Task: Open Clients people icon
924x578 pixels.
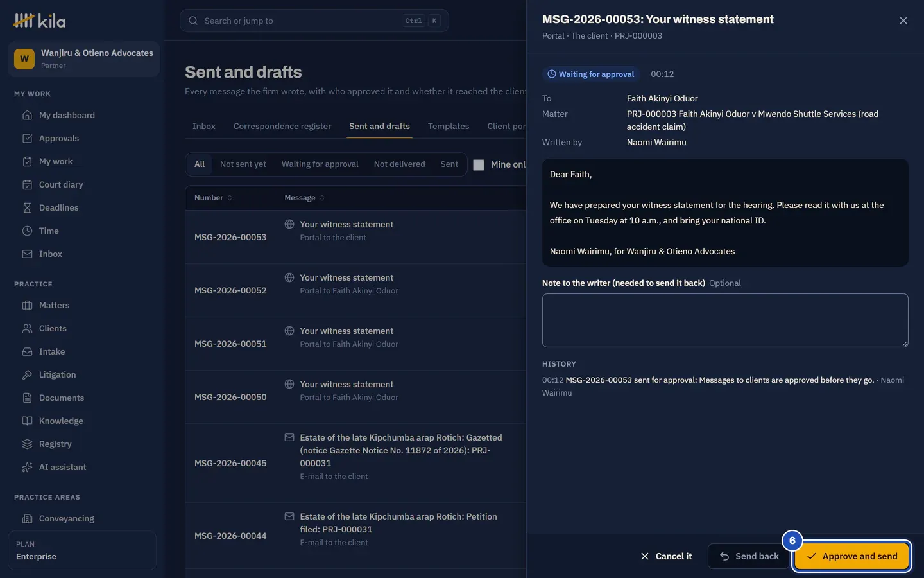Action: point(27,328)
